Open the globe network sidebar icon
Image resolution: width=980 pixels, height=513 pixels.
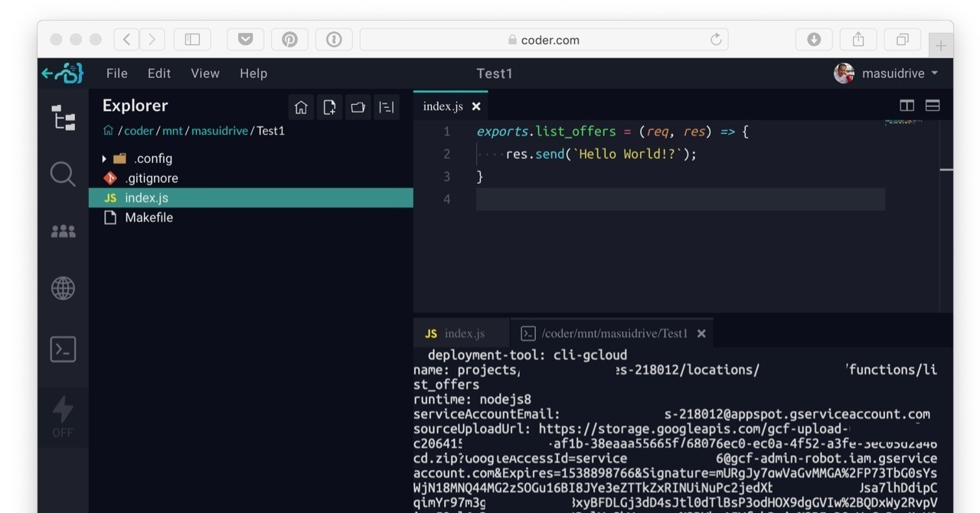(63, 288)
